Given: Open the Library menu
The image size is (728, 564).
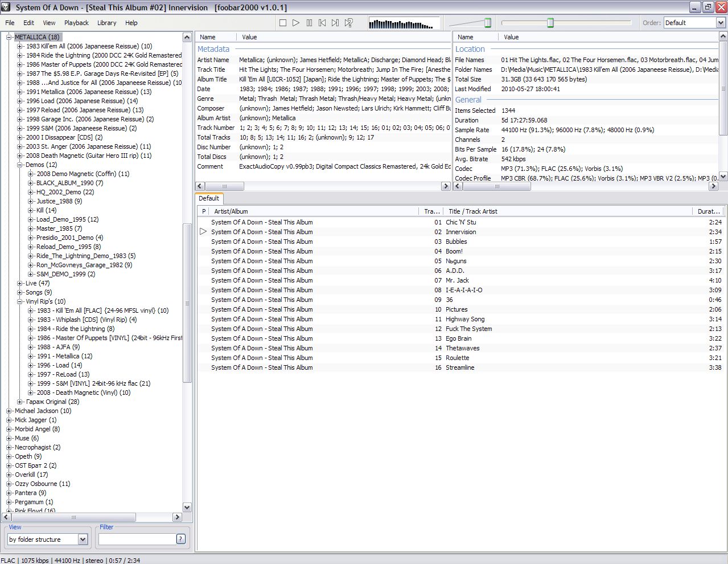Looking at the screenshot, I should (x=106, y=23).
